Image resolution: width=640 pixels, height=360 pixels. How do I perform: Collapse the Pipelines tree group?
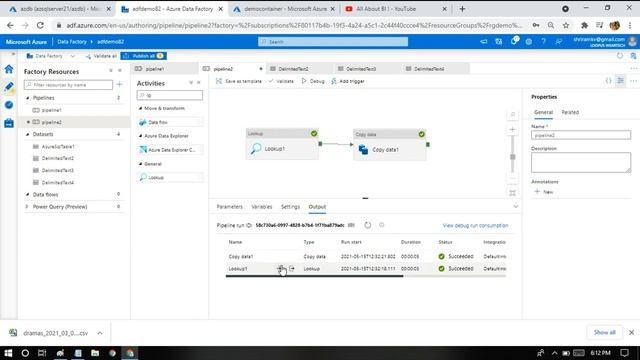[28, 98]
